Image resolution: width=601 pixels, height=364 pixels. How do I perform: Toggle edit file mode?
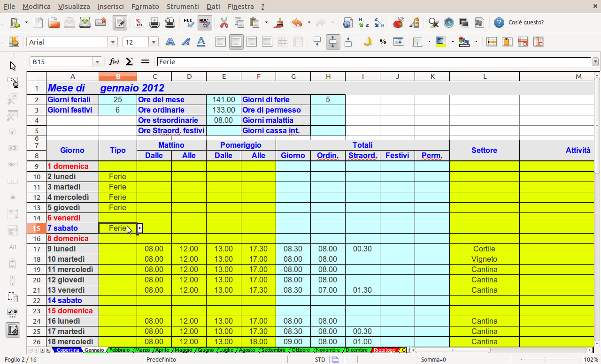120,23
